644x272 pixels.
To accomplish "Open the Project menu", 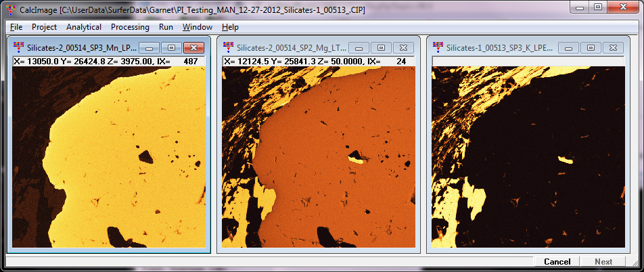I will pos(44,27).
